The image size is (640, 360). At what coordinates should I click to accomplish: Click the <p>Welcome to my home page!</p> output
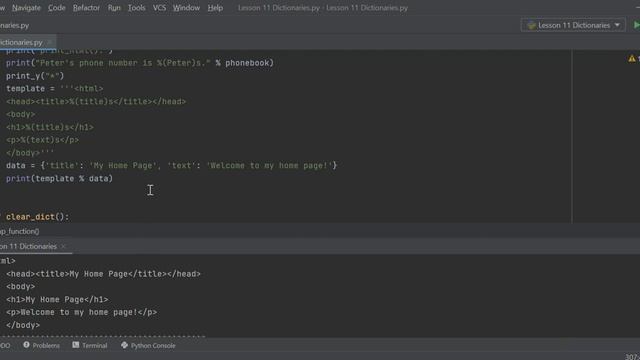point(82,312)
